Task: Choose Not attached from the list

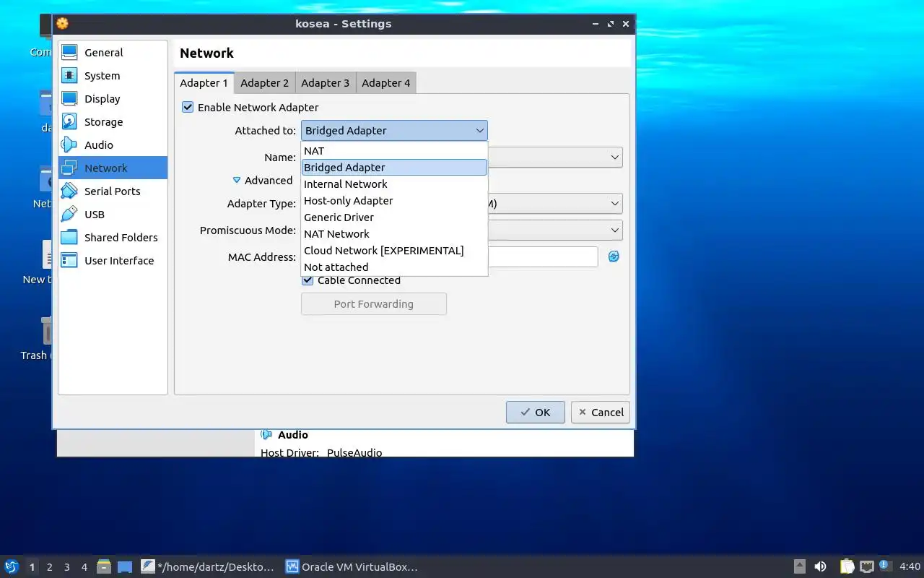Action: (394, 267)
